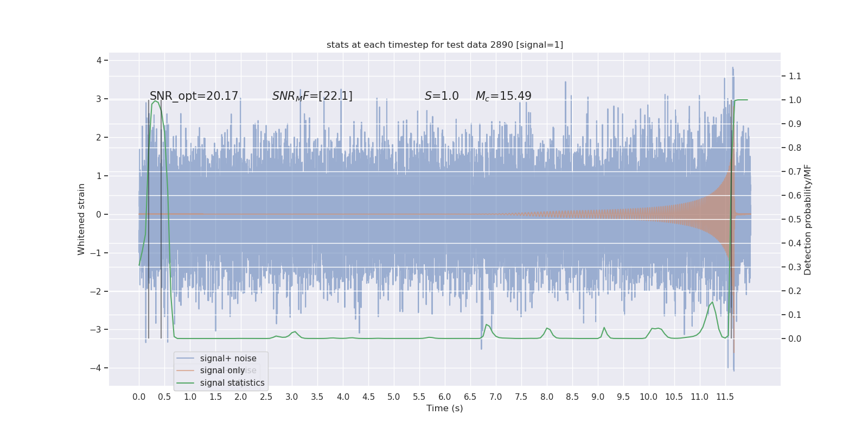Click the right axis tick label 0.5
868x434 pixels.
pos(795,219)
